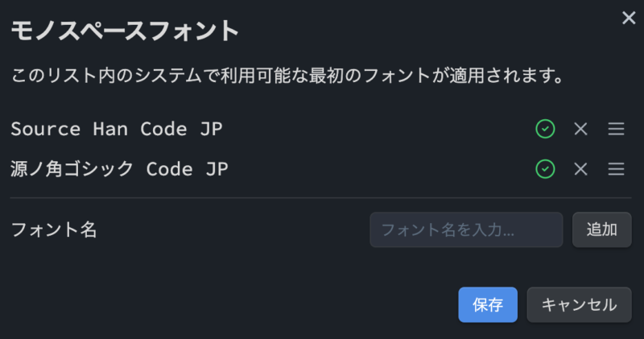644x339 pixels.
Task: Click the フォント名 label
Action: (54, 229)
